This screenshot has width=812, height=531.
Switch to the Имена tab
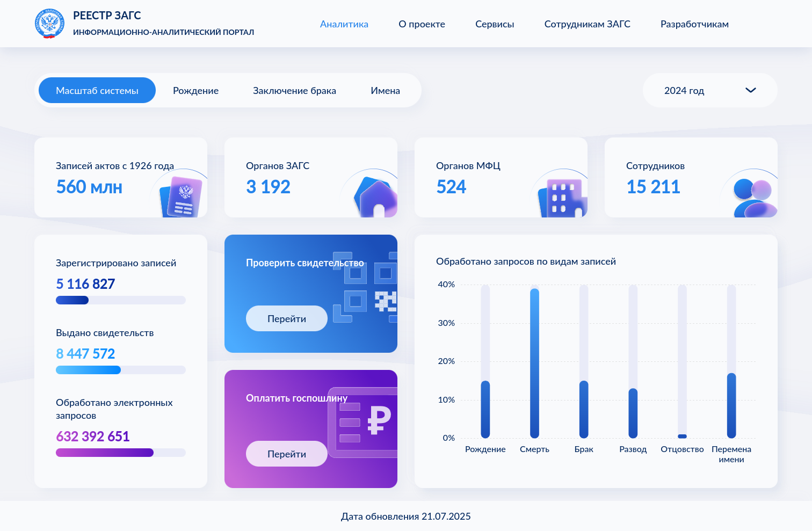pos(385,91)
